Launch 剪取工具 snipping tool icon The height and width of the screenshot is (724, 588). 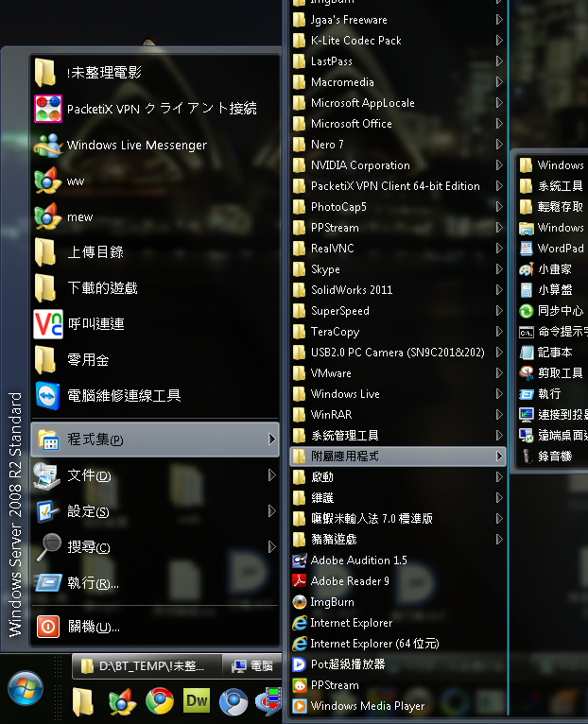(x=527, y=373)
